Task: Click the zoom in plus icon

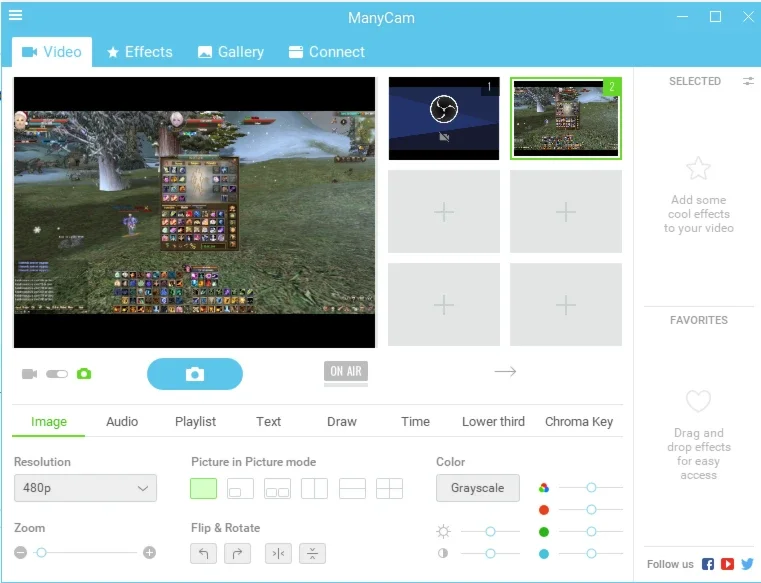Action: click(149, 552)
